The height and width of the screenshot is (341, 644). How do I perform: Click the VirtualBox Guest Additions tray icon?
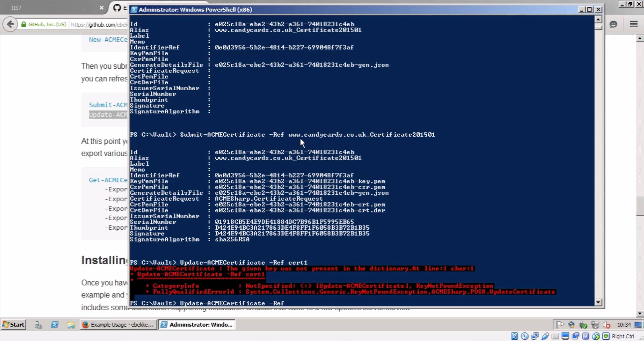tap(571, 325)
